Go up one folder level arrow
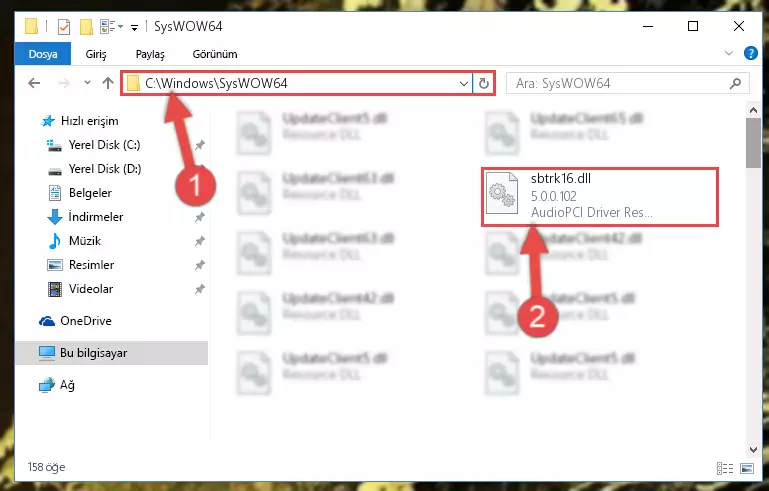769x491 pixels. [108, 83]
